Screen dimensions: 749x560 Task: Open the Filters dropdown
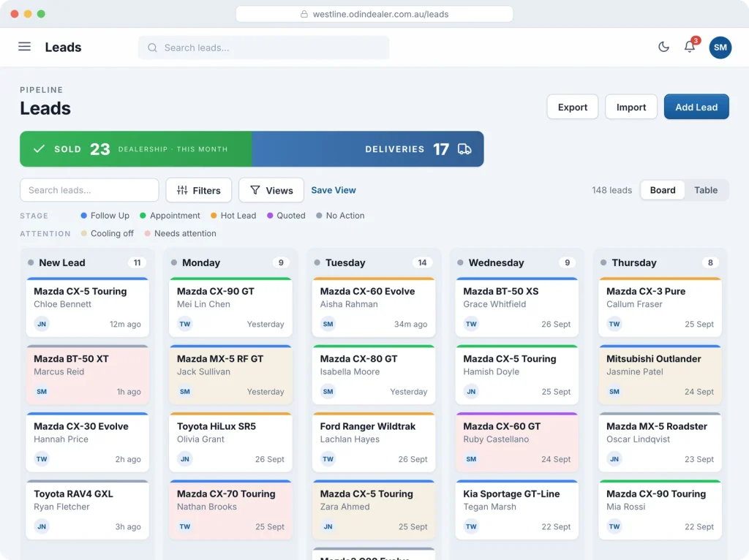click(199, 190)
